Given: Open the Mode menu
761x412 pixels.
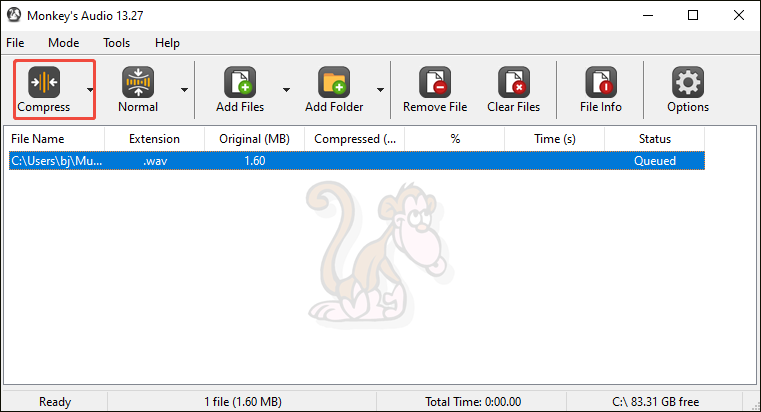Looking at the screenshot, I should (x=64, y=43).
